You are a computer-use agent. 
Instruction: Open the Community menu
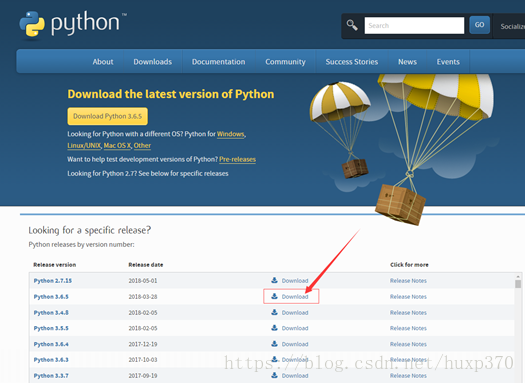coord(285,62)
